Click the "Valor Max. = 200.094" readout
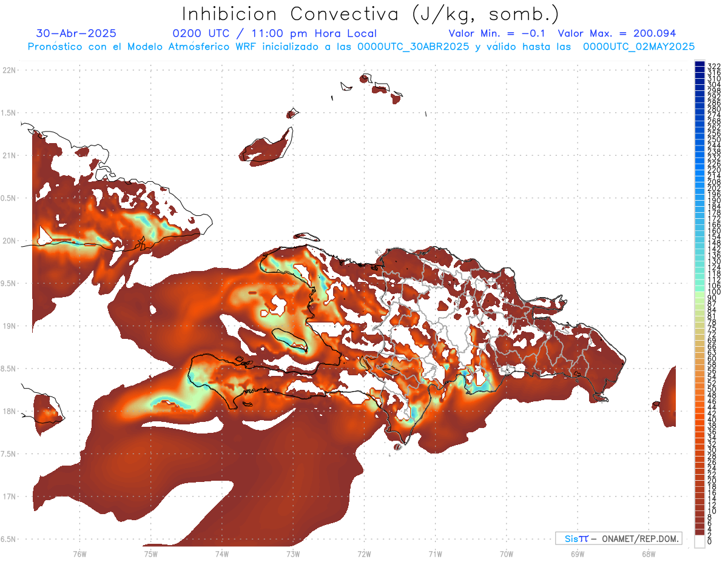This screenshot has width=728, height=562. click(617, 33)
